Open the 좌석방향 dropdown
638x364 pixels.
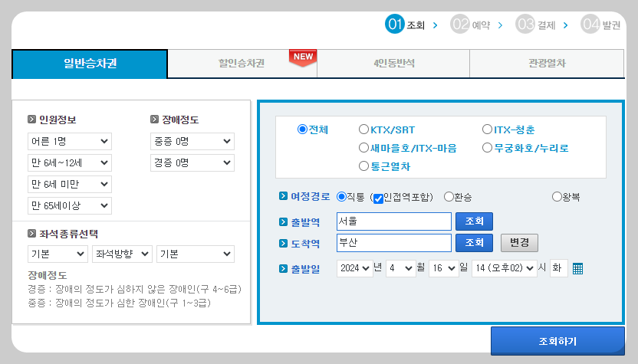[x=122, y=254]
